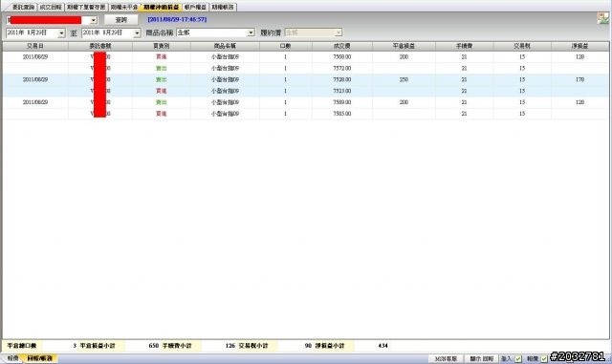Click the 口數 column header

coord(285,46)
